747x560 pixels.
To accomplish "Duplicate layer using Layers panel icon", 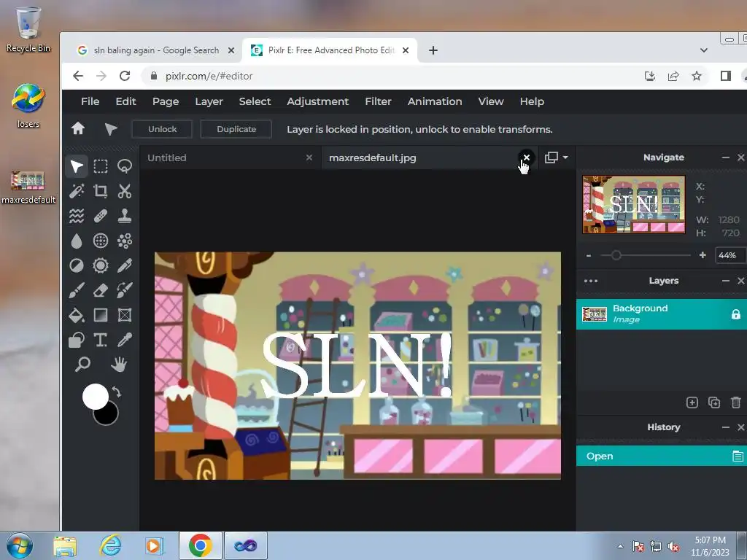I will [x=714, y=402].
